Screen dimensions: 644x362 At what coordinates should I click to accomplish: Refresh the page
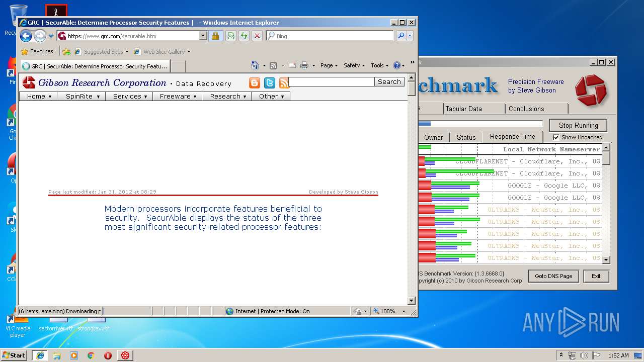(244, 36)
